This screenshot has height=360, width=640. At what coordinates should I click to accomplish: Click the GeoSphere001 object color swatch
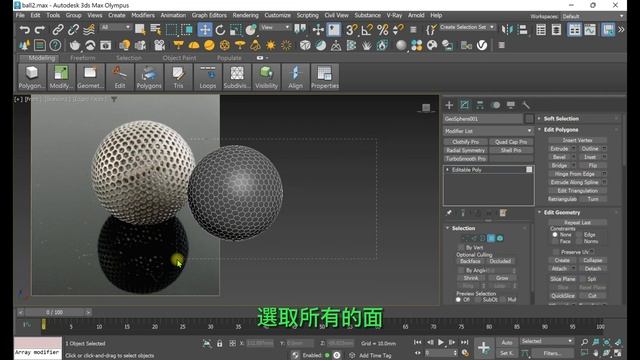click(529, 118)
